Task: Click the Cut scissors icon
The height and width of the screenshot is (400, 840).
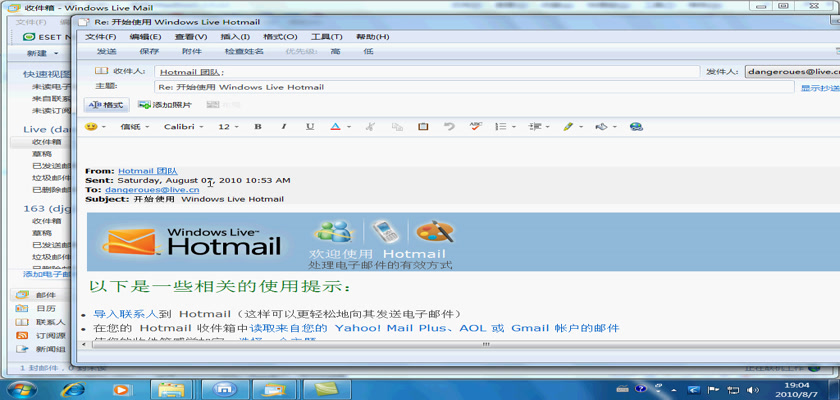Action: coord(370,127)
